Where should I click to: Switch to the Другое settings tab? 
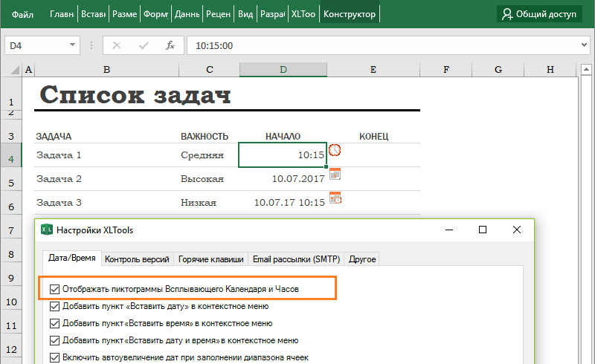pos(362,259)
